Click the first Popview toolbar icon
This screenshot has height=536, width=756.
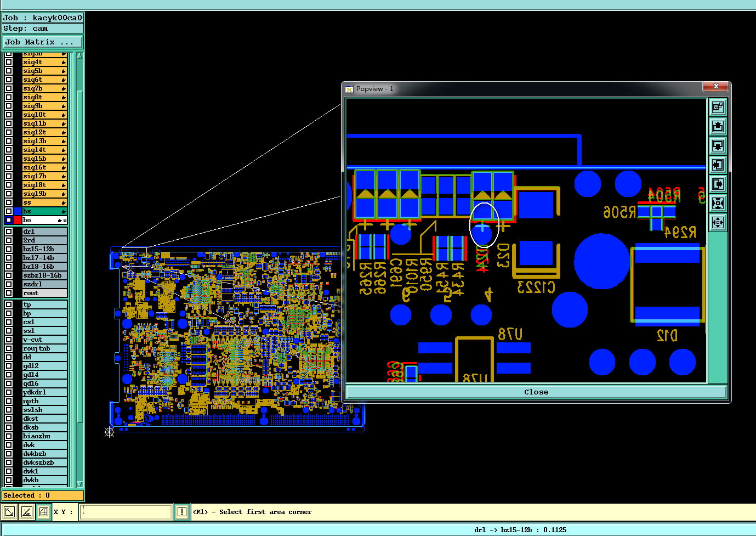(x=718, y=107)
